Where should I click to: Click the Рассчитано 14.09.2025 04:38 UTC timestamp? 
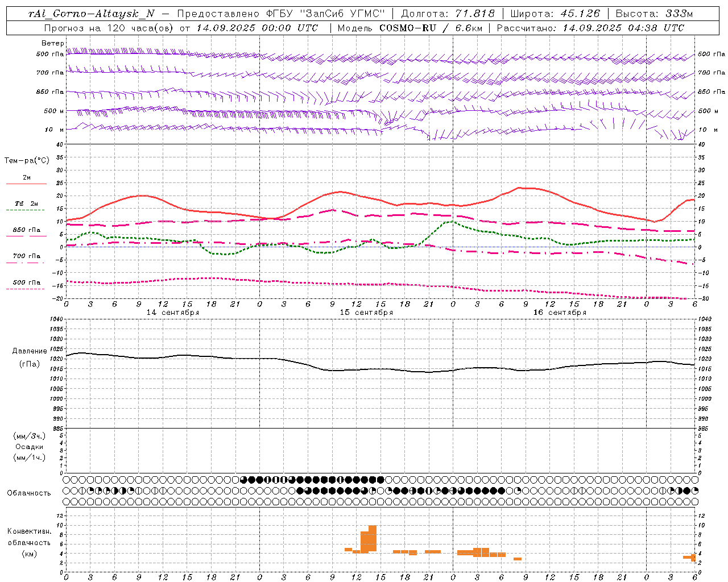click(590, 28)
